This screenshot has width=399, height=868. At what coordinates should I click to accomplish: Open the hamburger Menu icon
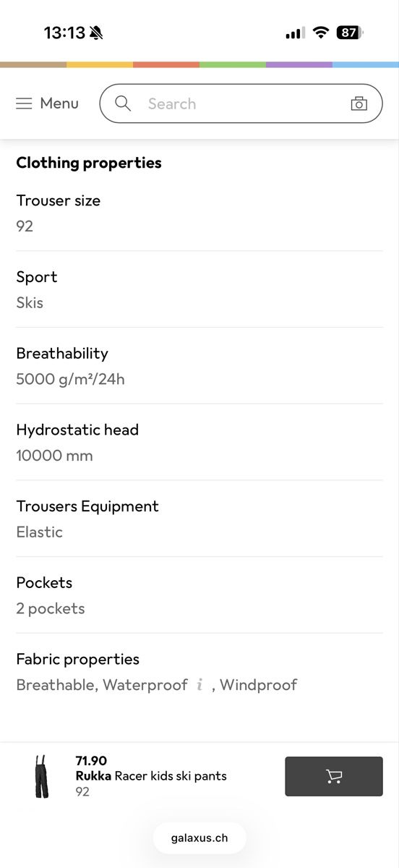tap(24, 103)
